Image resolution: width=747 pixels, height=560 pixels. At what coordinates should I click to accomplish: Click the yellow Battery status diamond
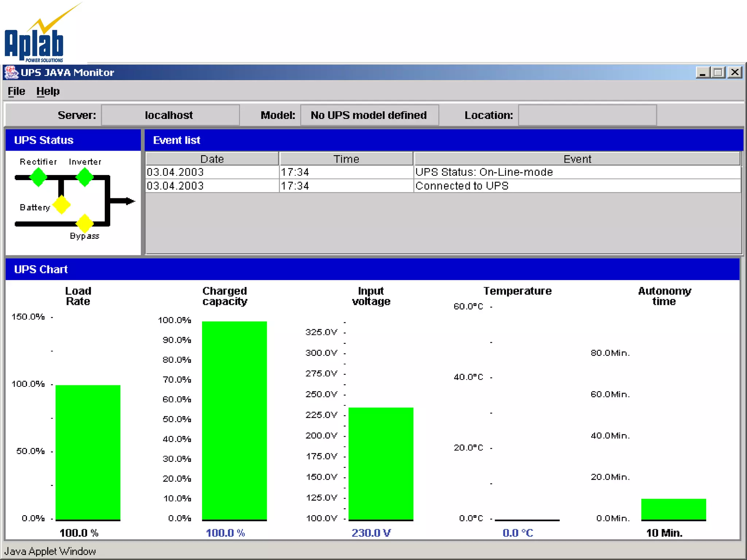pos(62,205)
